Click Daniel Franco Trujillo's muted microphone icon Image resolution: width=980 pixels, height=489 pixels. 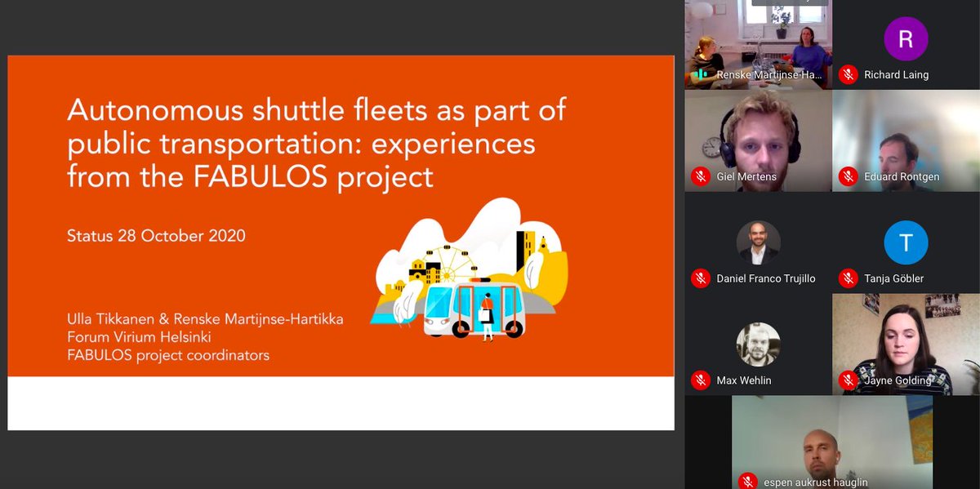[700, 278]
